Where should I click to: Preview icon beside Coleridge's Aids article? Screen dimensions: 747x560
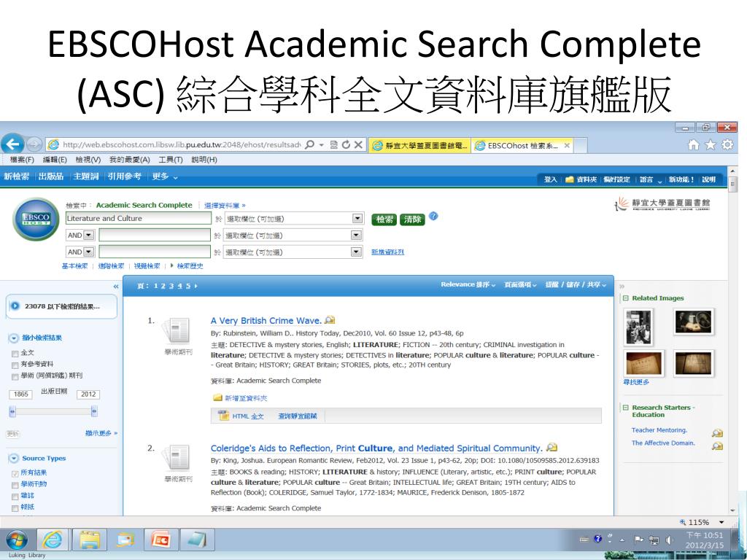551,448
